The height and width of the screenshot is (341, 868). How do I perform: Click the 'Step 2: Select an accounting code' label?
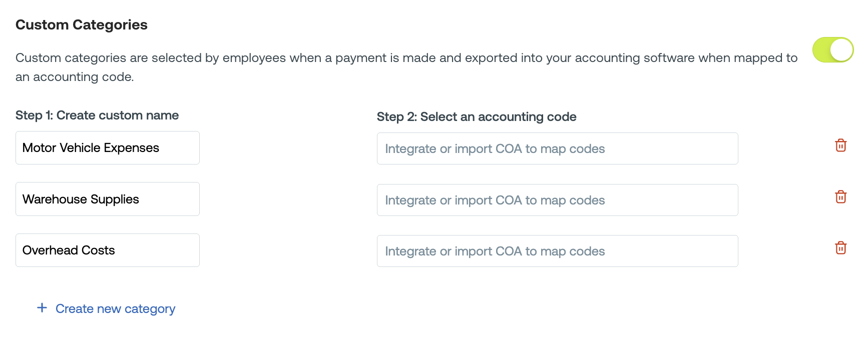(x=477, y=117)
